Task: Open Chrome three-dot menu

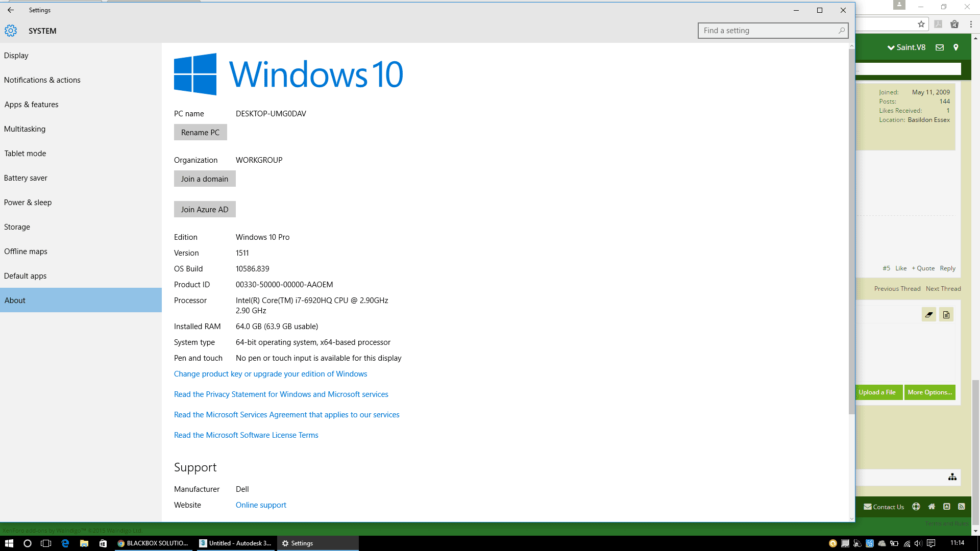Action: point(971,24)
